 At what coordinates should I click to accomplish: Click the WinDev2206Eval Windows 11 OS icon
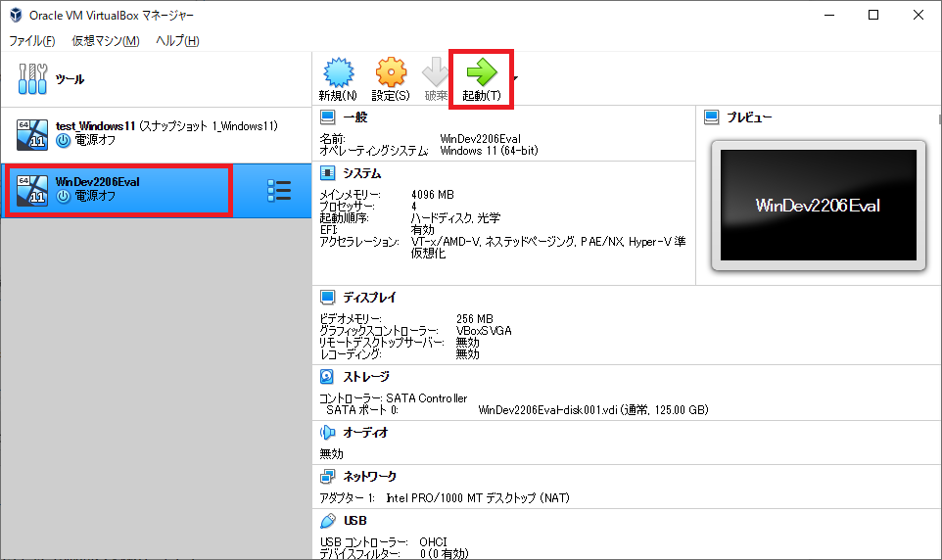coord(32,190)
